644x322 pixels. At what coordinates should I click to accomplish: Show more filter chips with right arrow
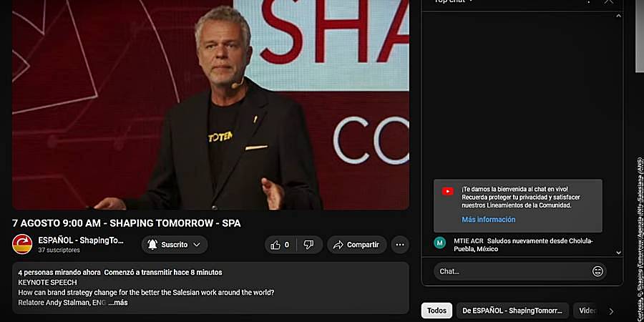pyautogui.click(x=611, y=311)
